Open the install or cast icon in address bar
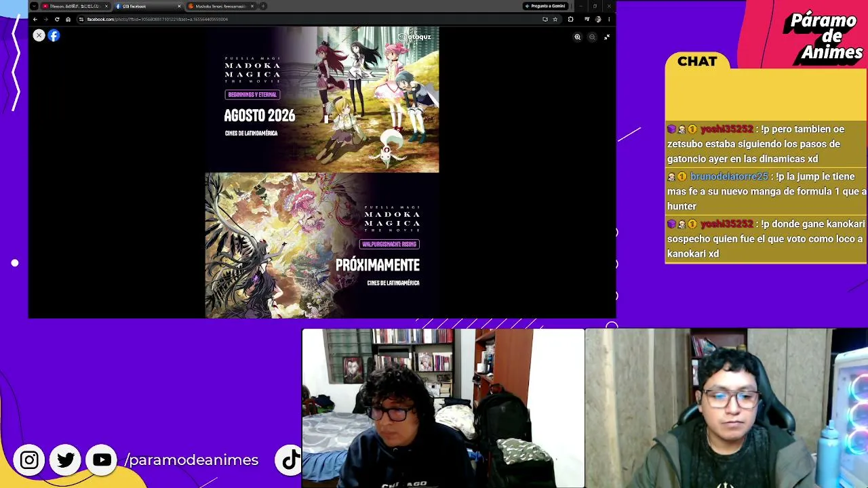The image size is (868, 488). 545,19
